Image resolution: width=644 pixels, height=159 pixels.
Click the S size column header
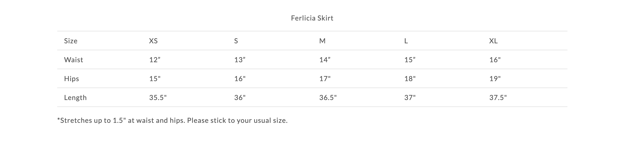coord(236,41)
